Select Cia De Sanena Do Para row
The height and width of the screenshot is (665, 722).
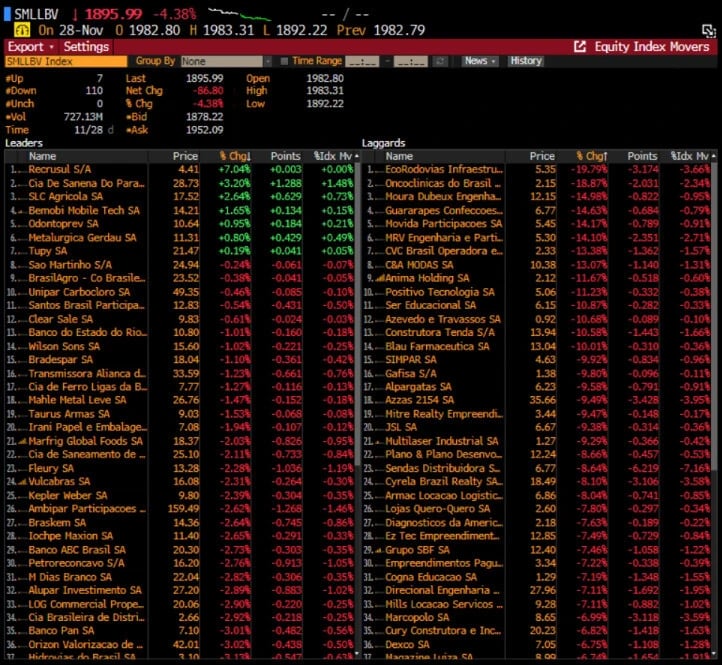click(180, 183)
